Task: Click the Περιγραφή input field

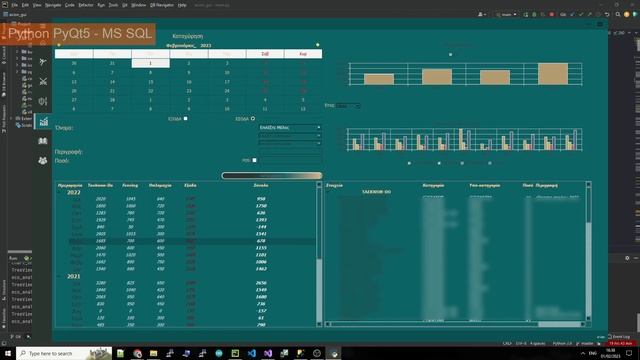Action: [x=290, y=152]
